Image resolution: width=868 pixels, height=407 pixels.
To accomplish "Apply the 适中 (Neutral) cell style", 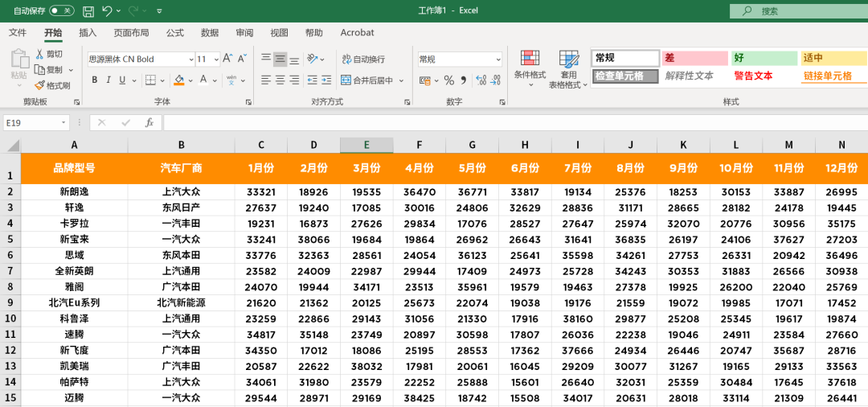I will 834,58.
